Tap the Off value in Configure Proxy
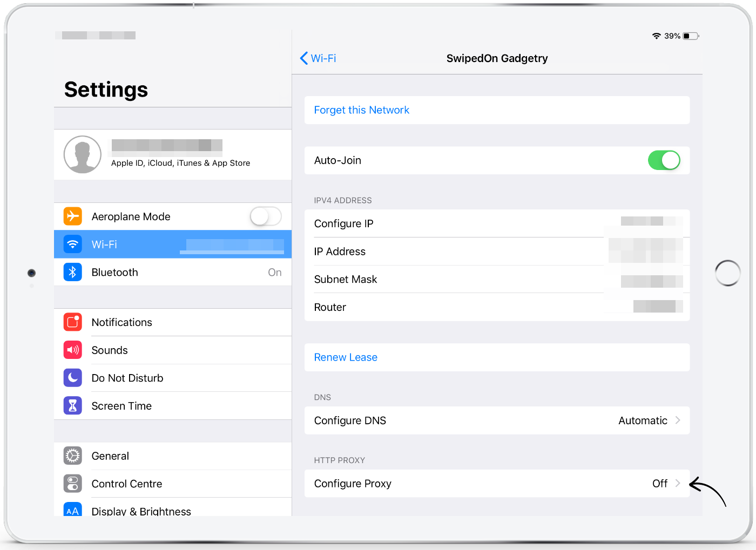756x550 pixels. pyautogui.click(x=660, y=484)
